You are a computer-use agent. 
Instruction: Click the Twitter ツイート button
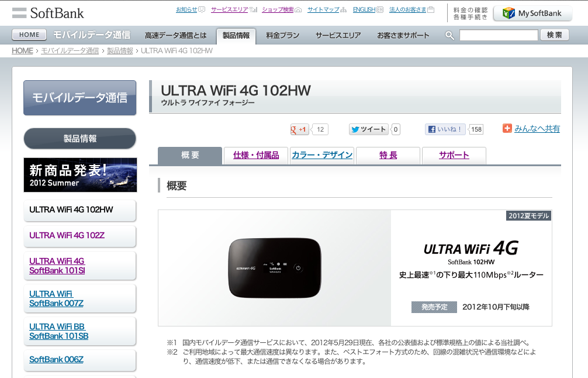369,129
